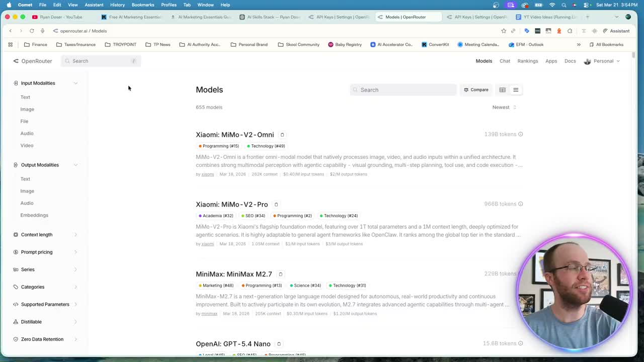The image size is (644, 362).
Task: Expand the Prompt pricing filter
Action: (45, 252)
